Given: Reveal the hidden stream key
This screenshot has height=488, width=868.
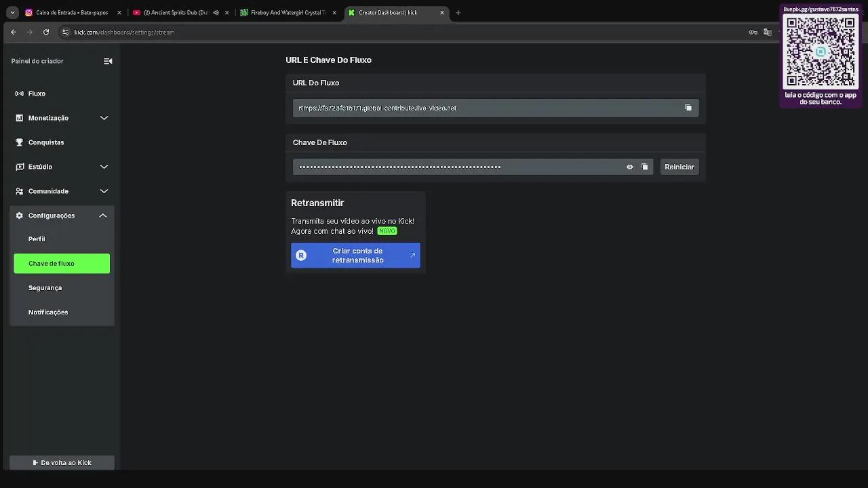Looking at the screenshot, I should pos(629,167).
